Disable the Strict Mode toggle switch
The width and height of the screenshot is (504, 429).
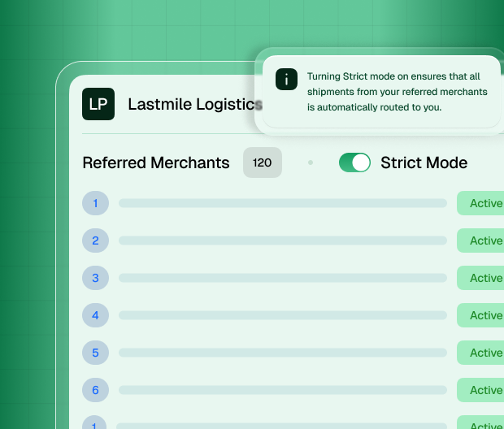[354, 162]
